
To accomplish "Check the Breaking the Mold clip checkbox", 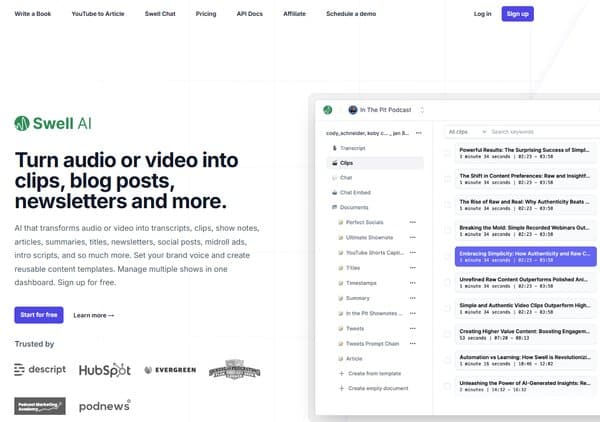I will coord(447,231).
